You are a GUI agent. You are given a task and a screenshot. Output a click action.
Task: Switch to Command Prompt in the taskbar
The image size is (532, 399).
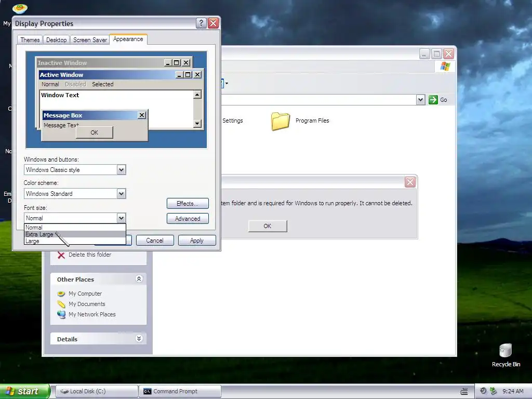[180, 391]
